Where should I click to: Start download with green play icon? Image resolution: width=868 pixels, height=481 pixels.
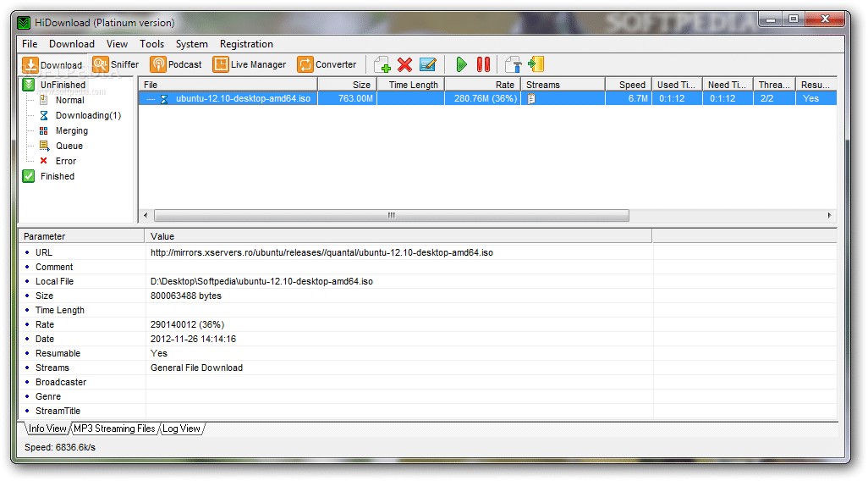461,64
